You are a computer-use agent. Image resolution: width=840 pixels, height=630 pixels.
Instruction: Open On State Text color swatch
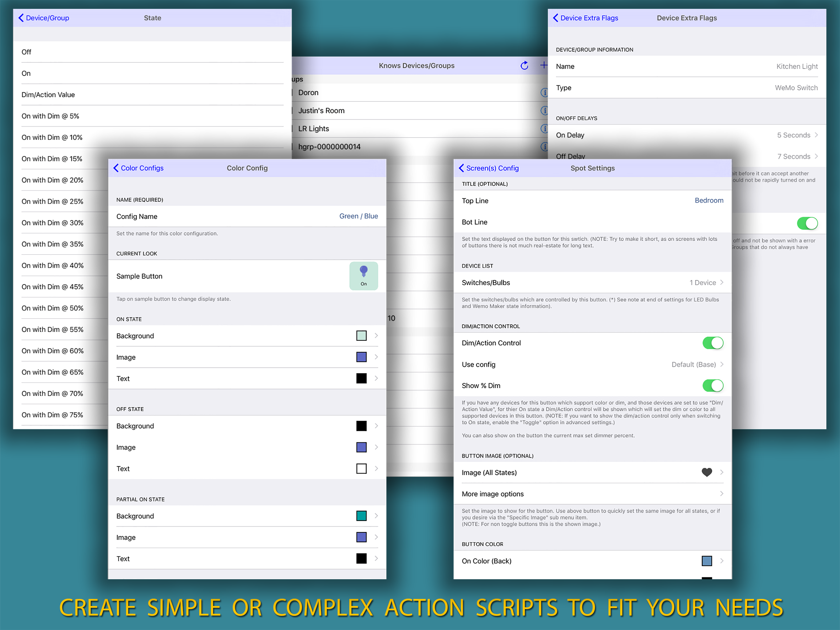click(x=361, y=378)
